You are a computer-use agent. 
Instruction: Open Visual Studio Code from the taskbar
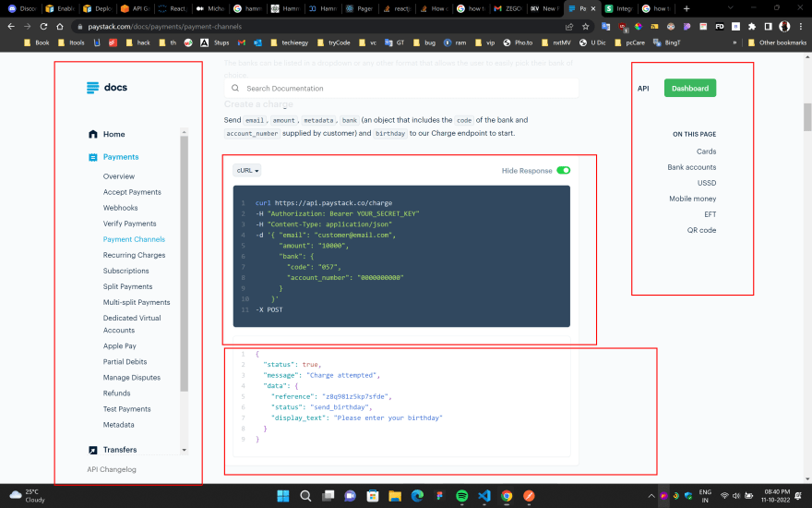tap(484, 496)
